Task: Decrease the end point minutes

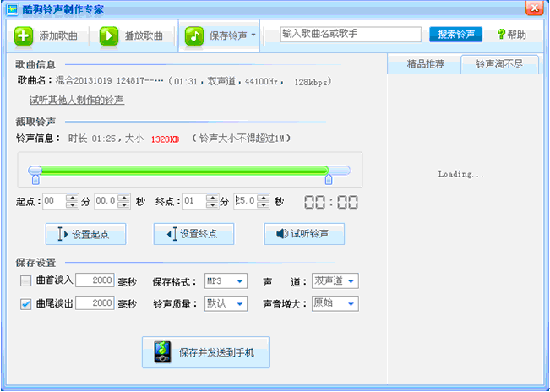Action: [212, 204]
